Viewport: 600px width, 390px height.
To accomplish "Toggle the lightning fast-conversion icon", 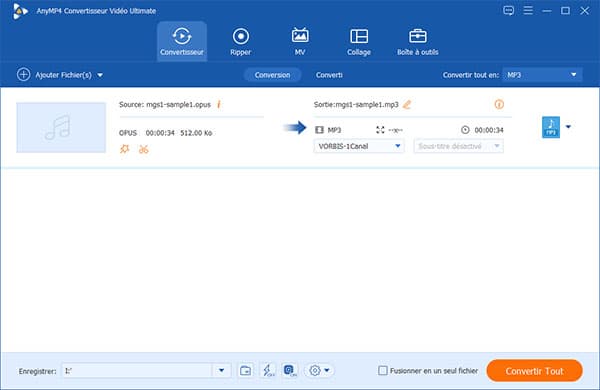I will (268, 370).
